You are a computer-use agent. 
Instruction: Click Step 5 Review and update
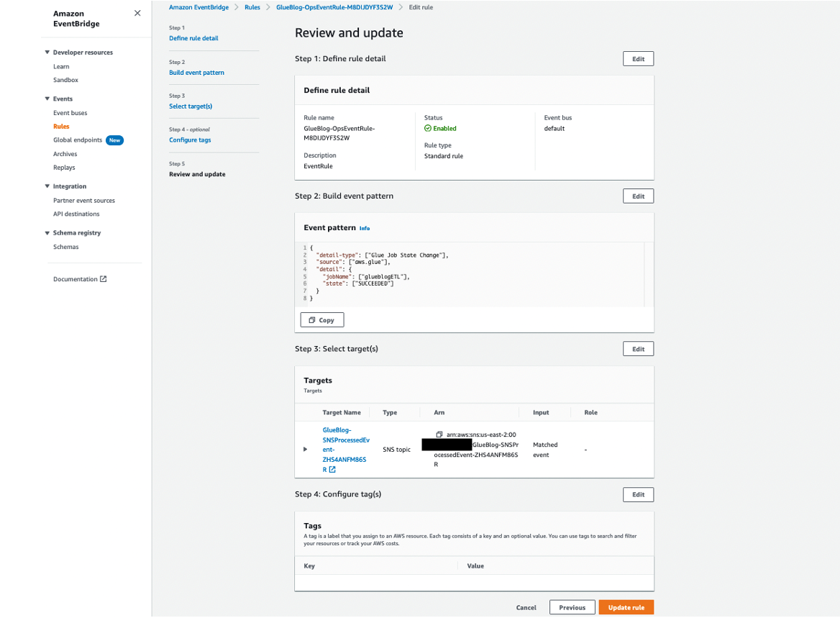click(197, 175)
